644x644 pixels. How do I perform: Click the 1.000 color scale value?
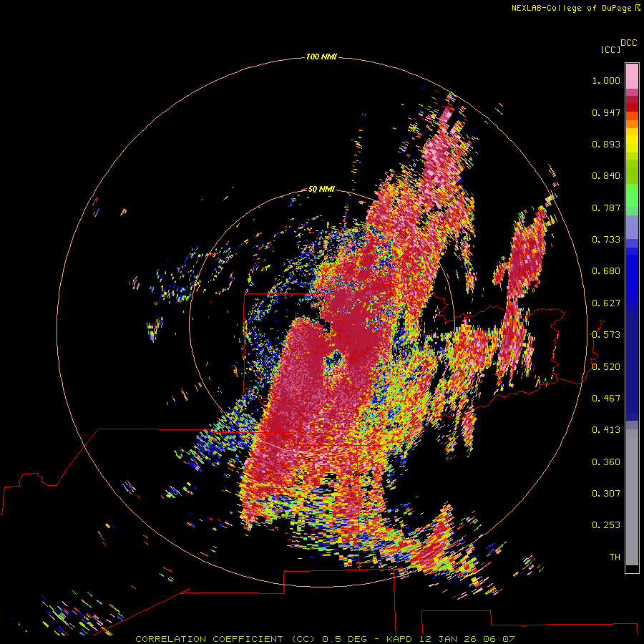pos(606,80)
